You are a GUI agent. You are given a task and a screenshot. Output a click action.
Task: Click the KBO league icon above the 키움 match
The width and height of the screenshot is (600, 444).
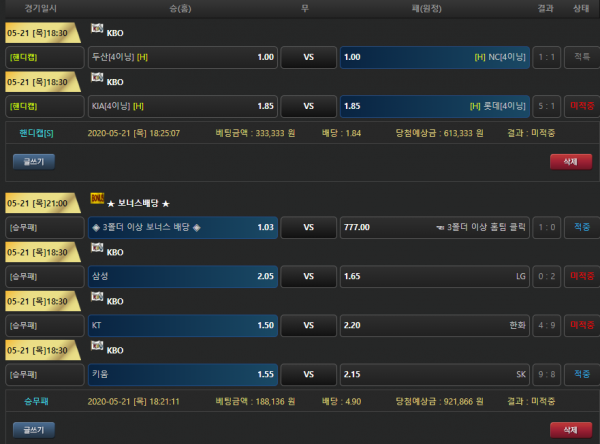(97, 349)
